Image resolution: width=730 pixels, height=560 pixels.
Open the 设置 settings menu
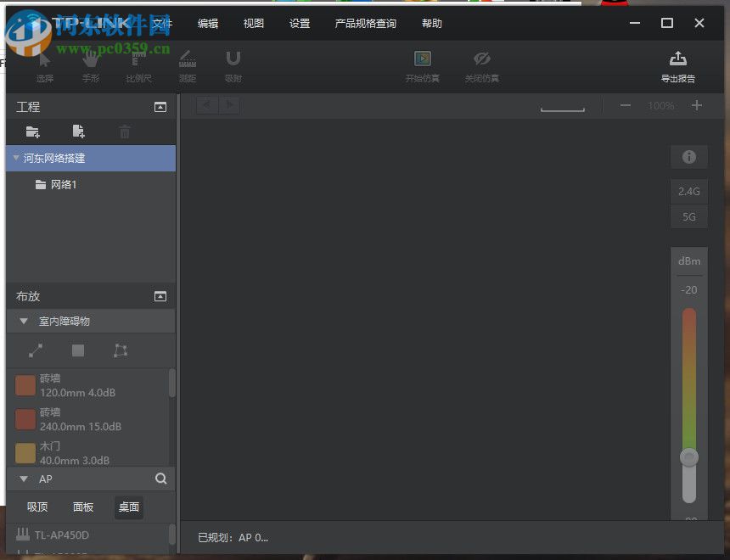299,23
